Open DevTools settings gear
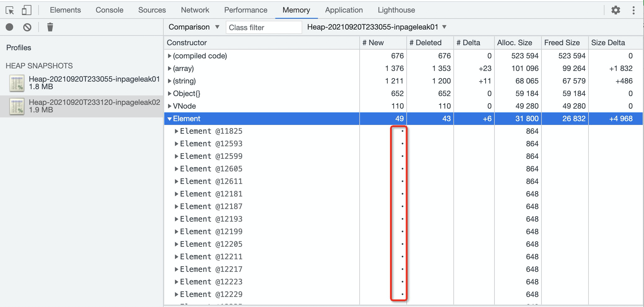The image size is (644, 307). point(615,10)
